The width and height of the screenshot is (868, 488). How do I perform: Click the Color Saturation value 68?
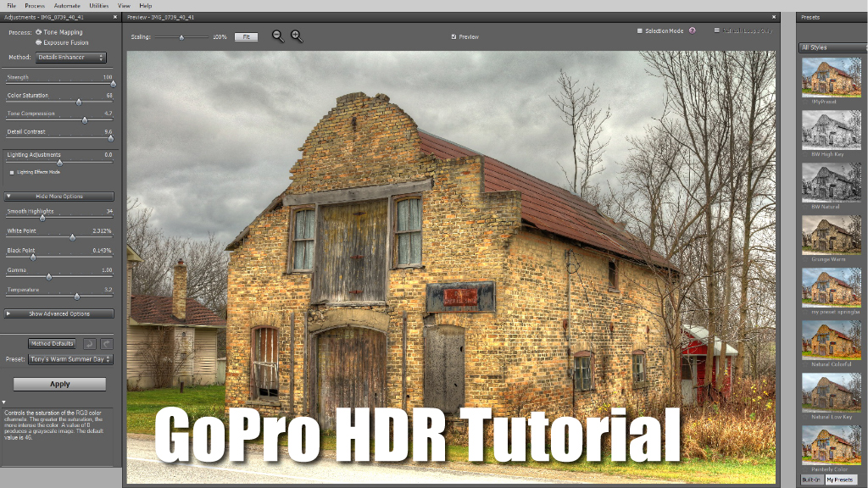coord(109,96)
